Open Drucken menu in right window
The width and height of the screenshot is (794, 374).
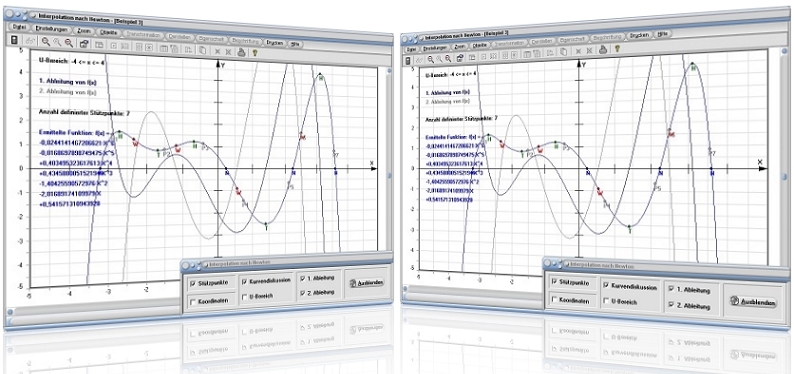(x=640, y=36)
